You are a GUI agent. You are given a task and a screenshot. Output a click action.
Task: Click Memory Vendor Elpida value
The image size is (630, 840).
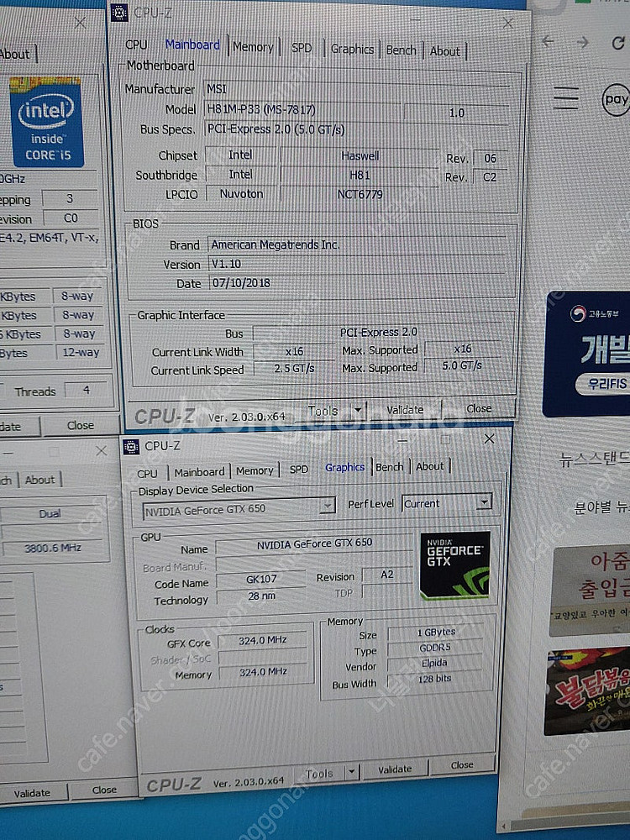point(435,664)
